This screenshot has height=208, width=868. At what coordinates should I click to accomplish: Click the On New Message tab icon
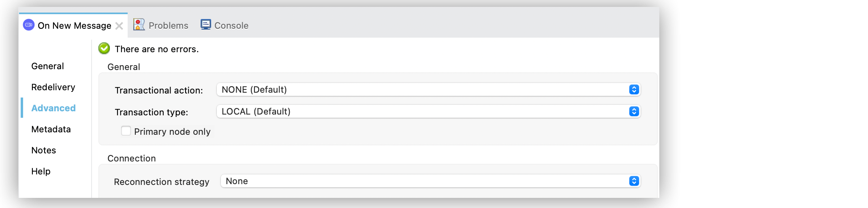coord(29,25)
